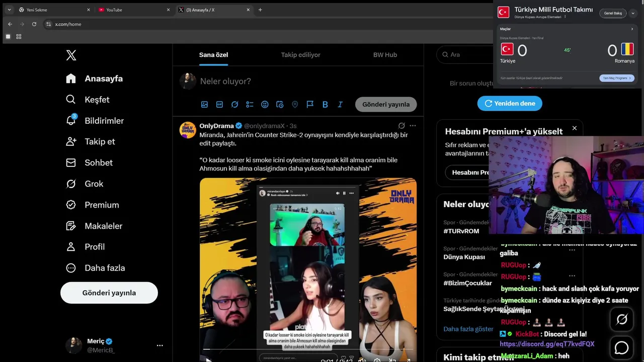Open the floating chat bubble button
Viewport: 644px width, 362px height.
tap(622, 348)
